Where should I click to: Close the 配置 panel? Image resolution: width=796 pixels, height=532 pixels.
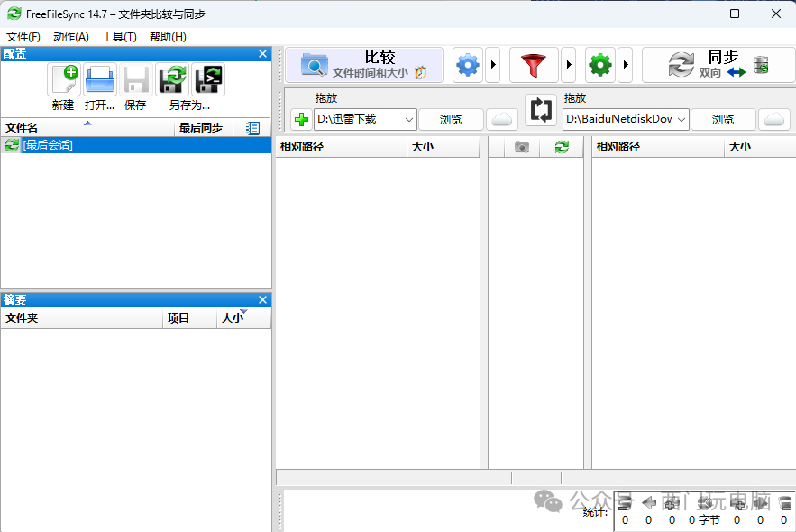(x=262, y=54)
